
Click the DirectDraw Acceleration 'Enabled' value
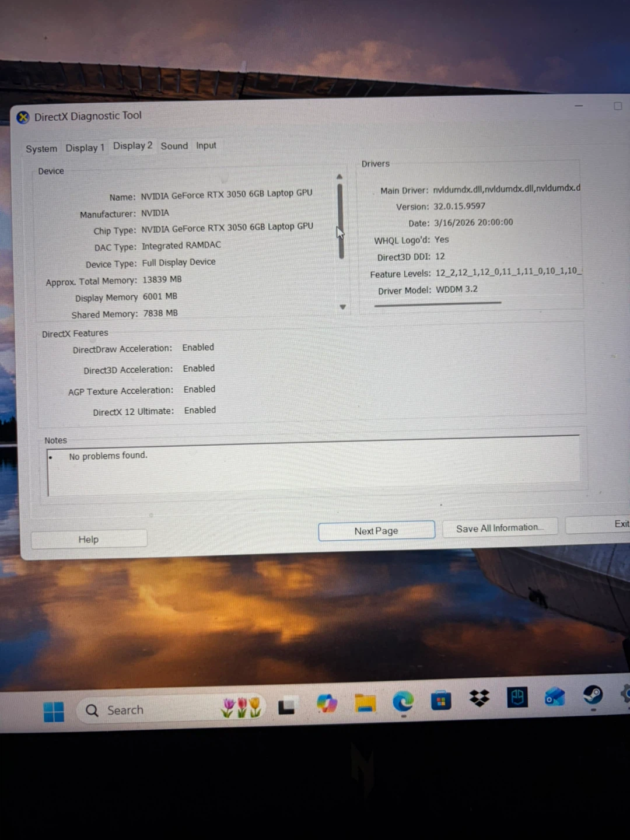click(x=198, y=347)
